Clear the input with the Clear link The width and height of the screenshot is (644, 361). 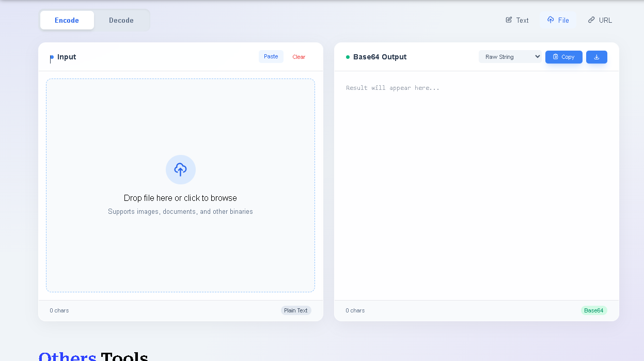299,57
